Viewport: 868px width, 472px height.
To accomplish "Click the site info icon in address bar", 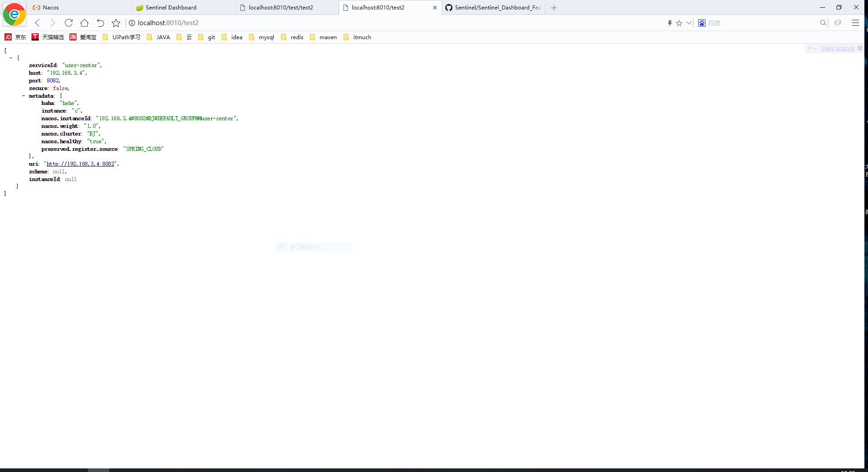I will [132, 23].
